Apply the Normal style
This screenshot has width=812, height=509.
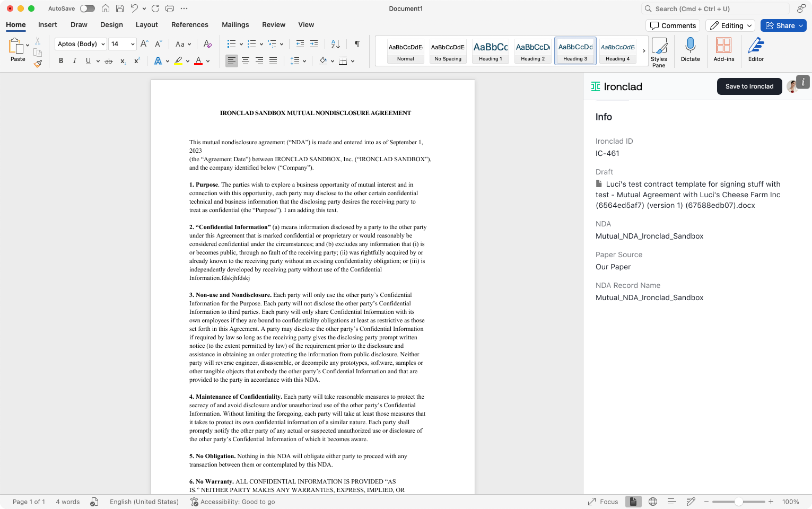click(x=406, y=51)
